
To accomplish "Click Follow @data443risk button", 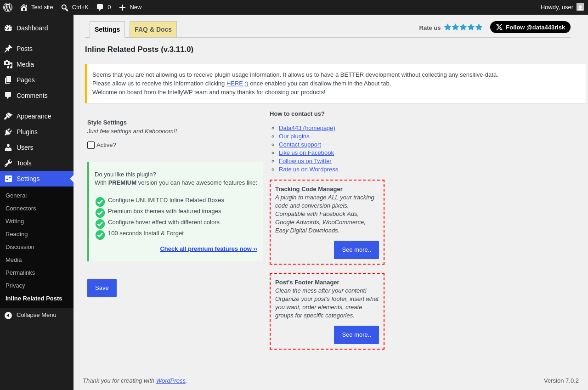I will coord(530,27).
